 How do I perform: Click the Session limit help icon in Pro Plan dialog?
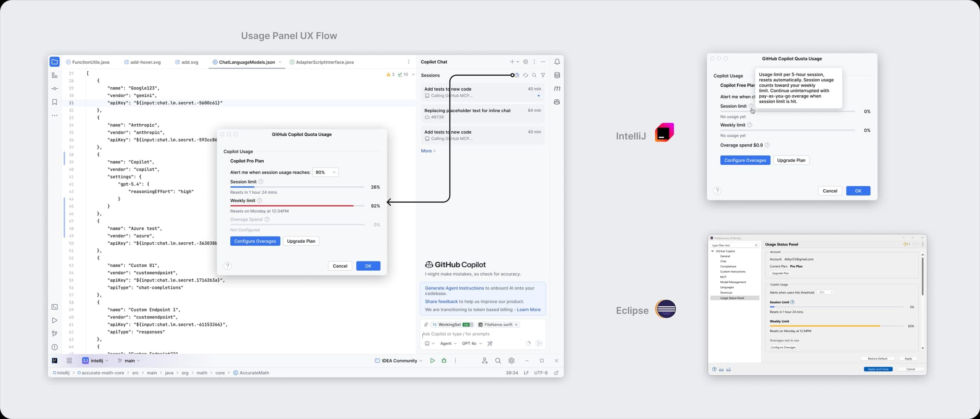261,182
